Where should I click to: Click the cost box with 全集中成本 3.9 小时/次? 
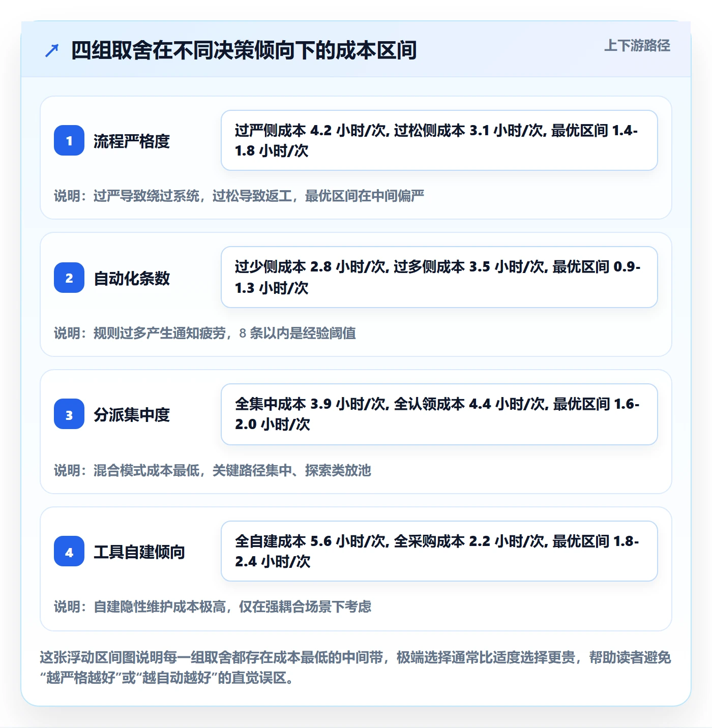pos(439,414)
